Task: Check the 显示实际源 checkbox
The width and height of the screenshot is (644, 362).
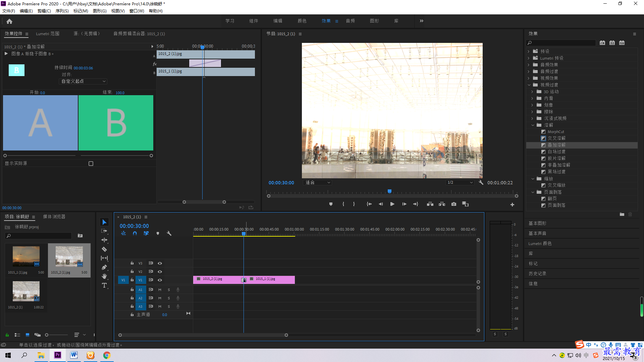Action: coord(91,164)
